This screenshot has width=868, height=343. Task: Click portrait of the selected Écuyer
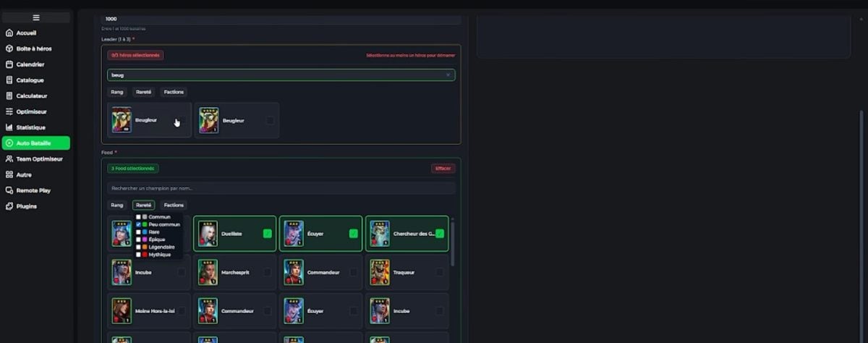[294, 234]
